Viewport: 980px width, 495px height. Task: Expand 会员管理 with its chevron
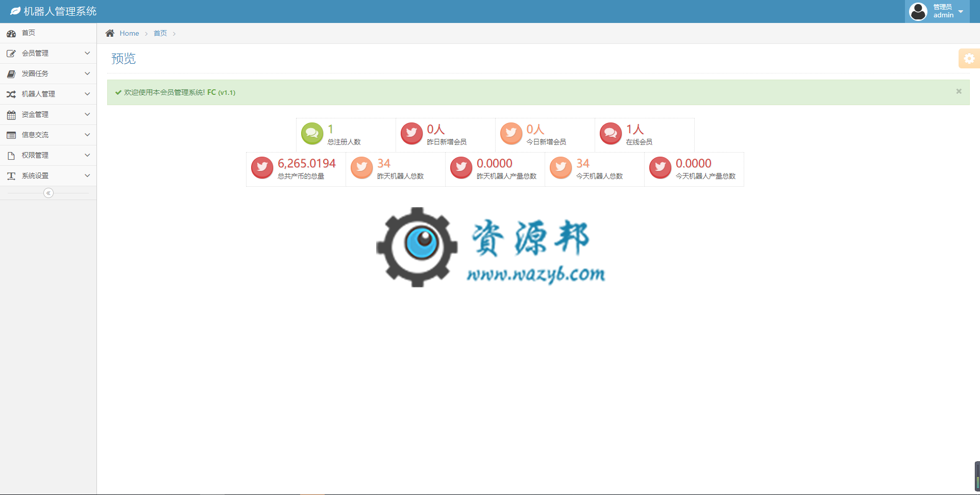(x=87, y=53)
